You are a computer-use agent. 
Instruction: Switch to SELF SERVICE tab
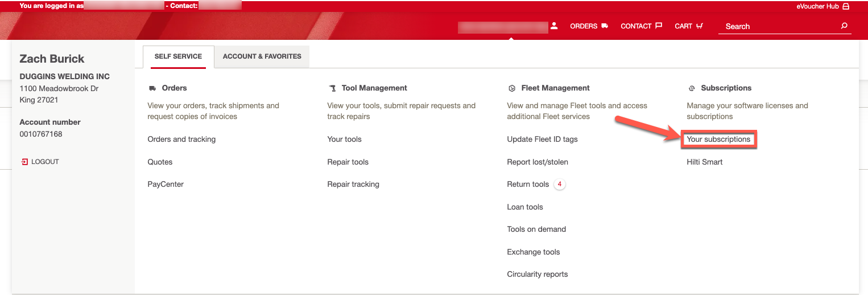click(x=178, y=56)
